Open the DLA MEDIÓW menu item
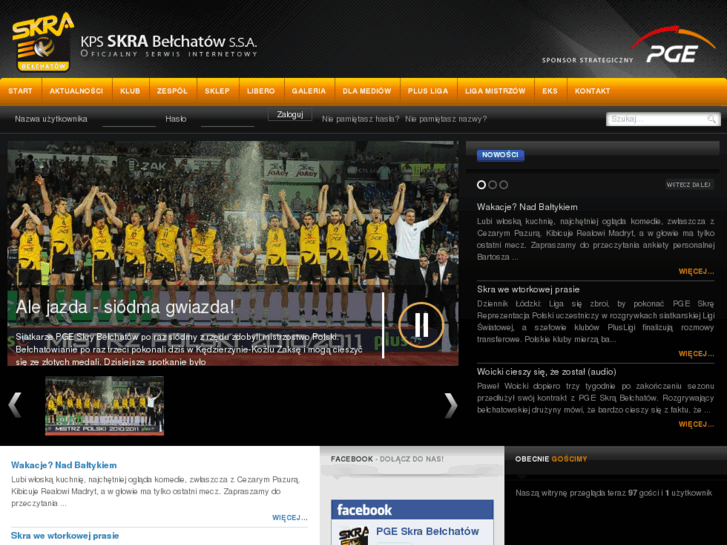 (367, 91)
